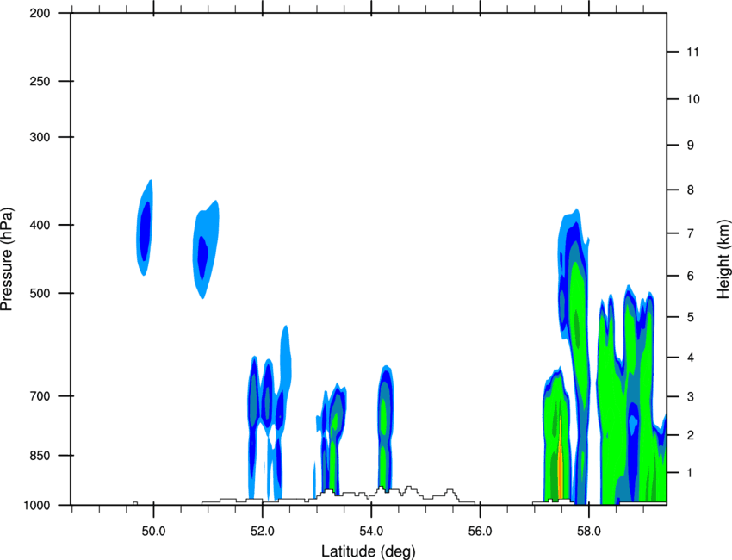
Task: Click the blue blob near latitude 51
Action: coord(206,249)
